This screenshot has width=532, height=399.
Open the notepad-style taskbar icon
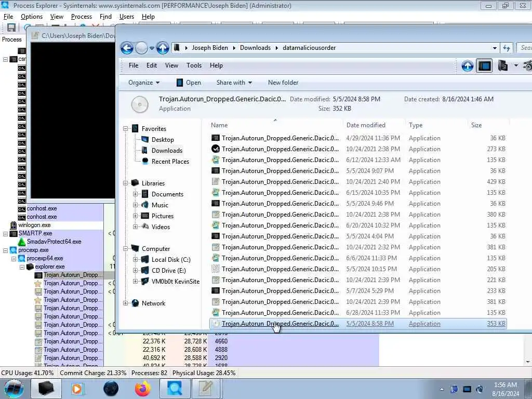point(207,389)
